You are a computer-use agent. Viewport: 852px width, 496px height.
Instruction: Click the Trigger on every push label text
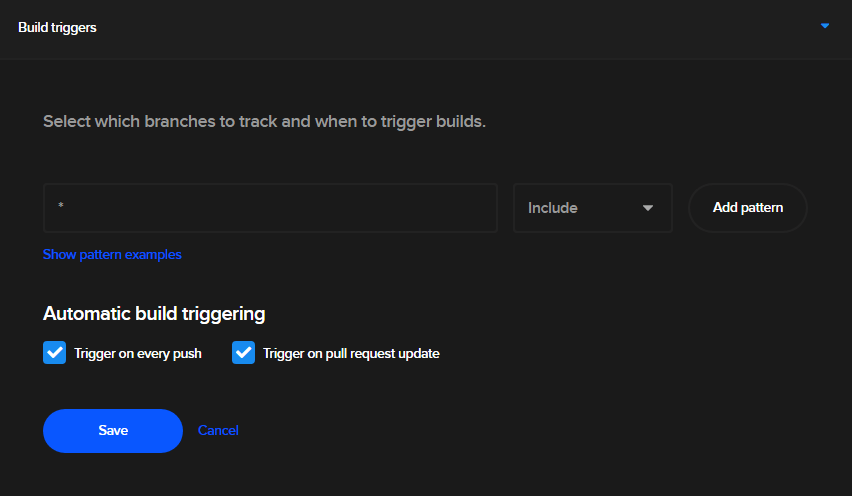[138, 354]
